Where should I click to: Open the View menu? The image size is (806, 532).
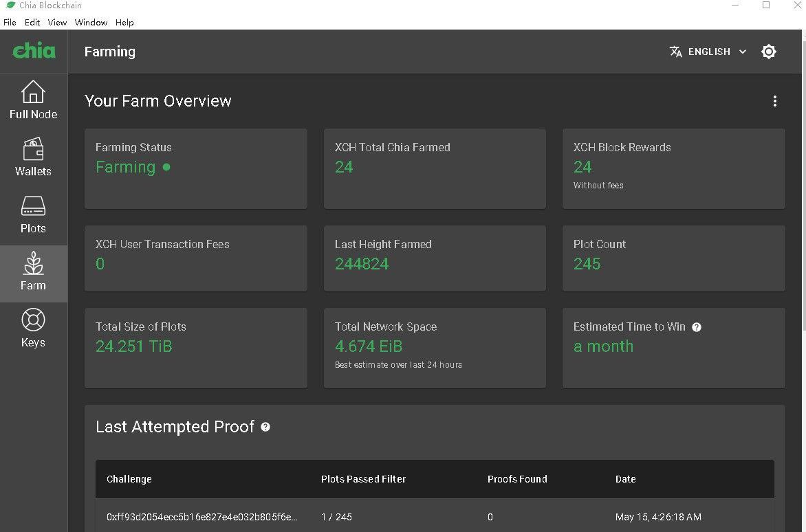[57, 22]
